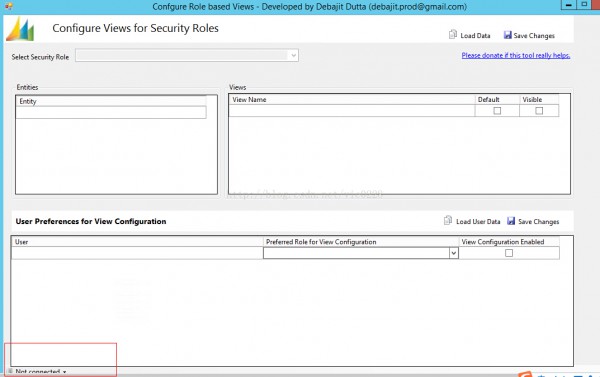Image resolution: width=600 pixels, height=377 pixels.
Task: Click the empty User row cell
Action: pyautogui.click(x=137, y=253)
